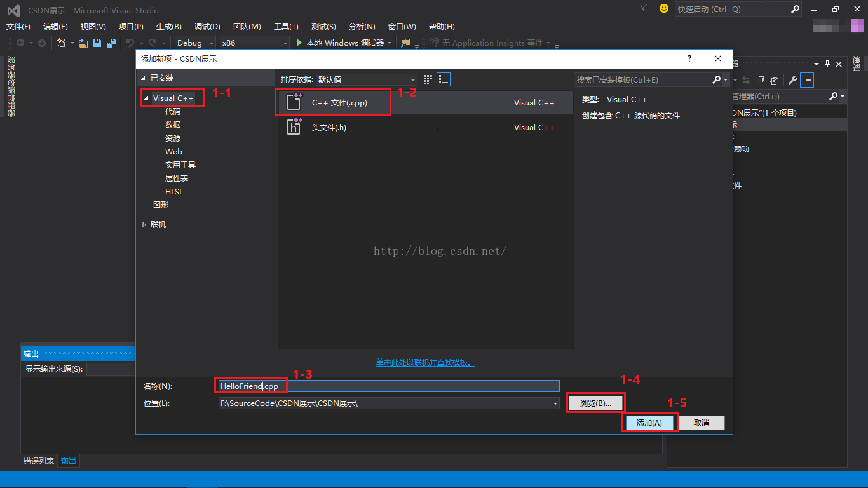Toggle Solution Explorer preview selected items
The height and width of the screenshot is (488, 868).
[x=807, y=80]
